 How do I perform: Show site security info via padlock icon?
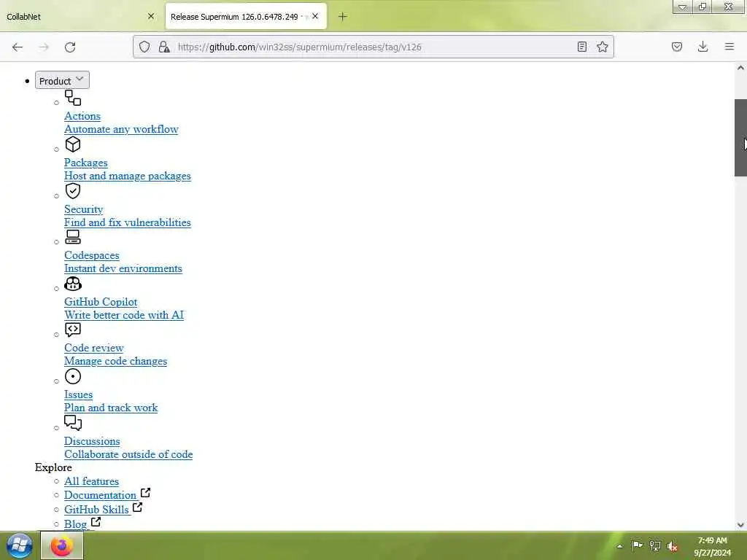164,47
